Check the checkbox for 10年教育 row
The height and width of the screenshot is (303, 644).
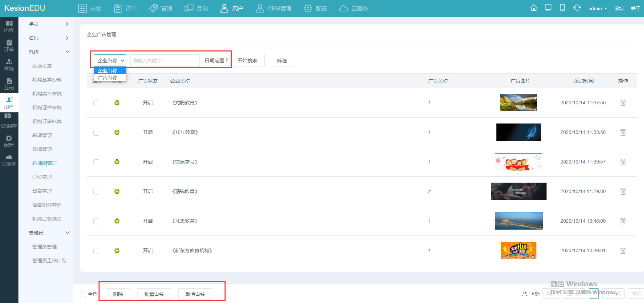tap(96, 133)
